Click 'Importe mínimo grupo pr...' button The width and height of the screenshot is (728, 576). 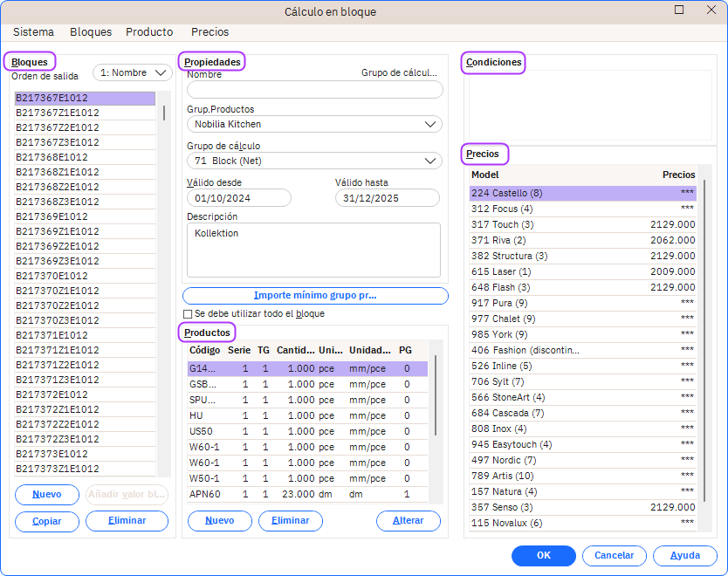[315, 296]
